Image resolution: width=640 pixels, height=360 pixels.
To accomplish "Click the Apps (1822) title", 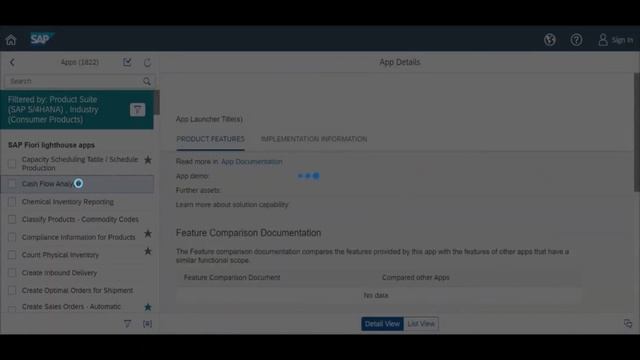I will click(80, 62).
